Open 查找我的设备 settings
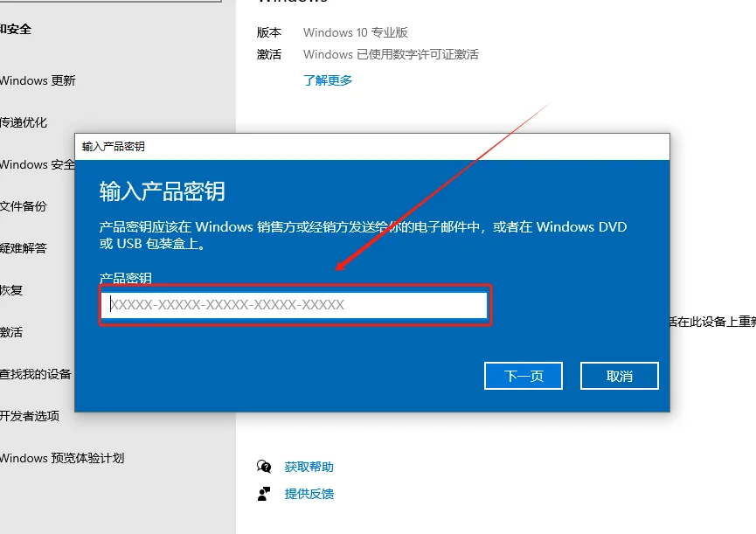This screenshot has height=534, width=756. pyautogui.click(x=35, y=374)
